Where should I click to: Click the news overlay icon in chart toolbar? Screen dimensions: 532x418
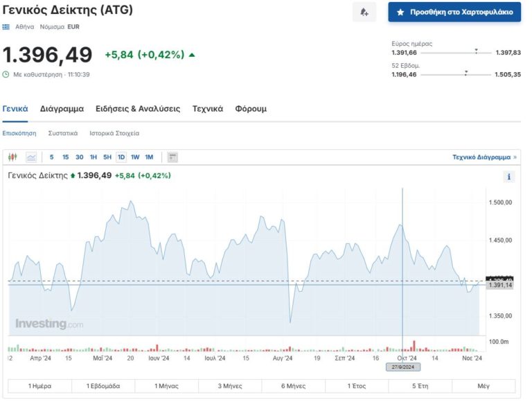coord(173,157)
